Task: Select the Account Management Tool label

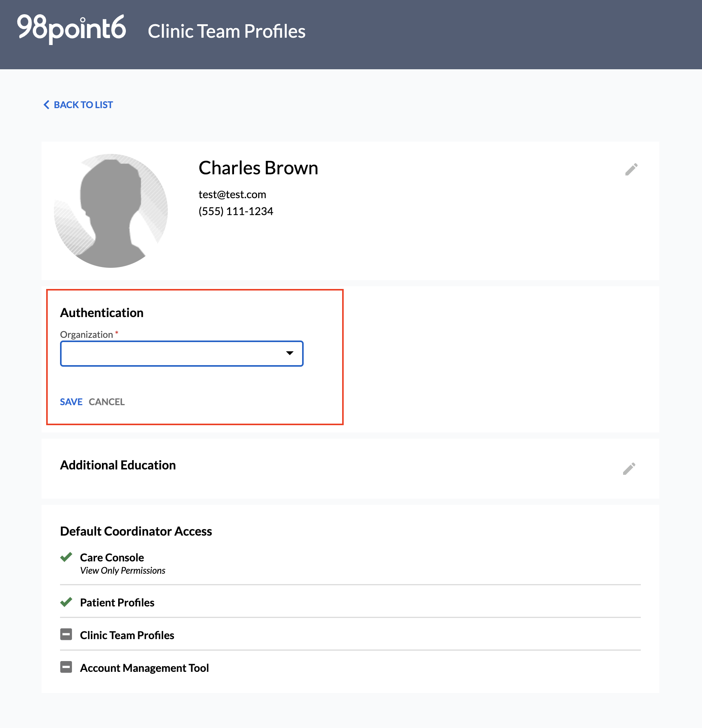Action: 144,668
